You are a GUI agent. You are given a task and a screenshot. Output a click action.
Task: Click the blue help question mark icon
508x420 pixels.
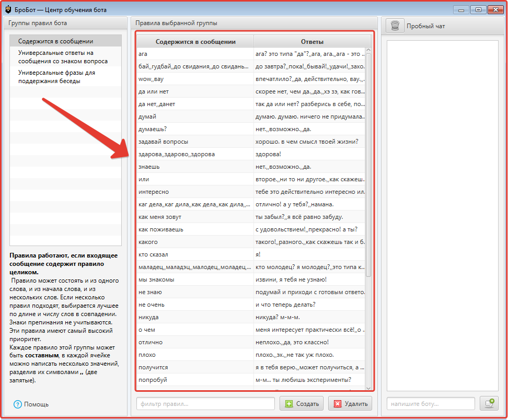pos(18,404)
